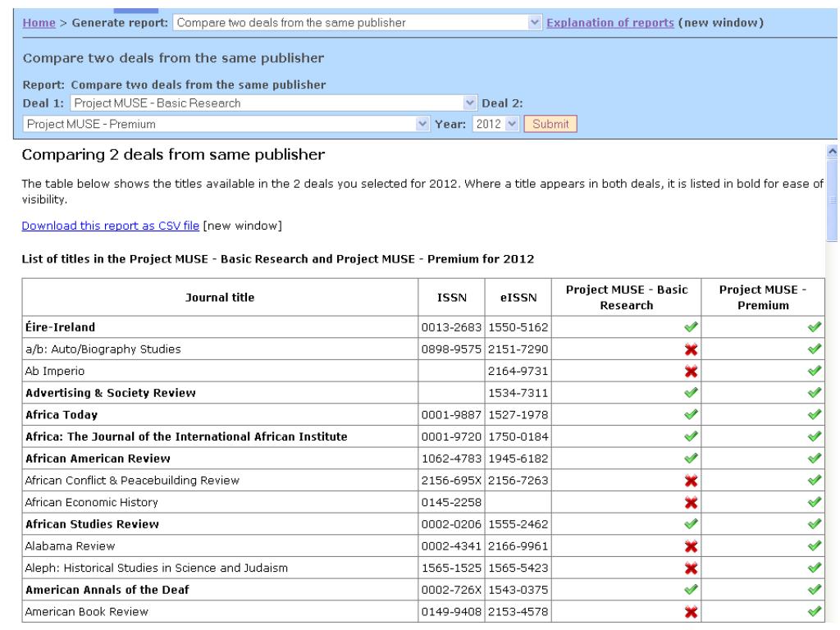Screen dimensions: 840x630
Task: Click the Premium check mark for a/b: Auto/Biography Studies
Action: tap(815, 349)
